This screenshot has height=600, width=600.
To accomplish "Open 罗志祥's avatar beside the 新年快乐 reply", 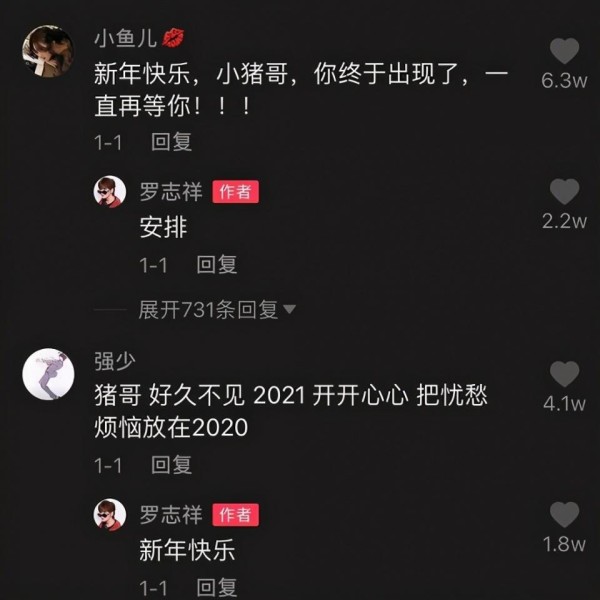I will click(x=110, y=515).
